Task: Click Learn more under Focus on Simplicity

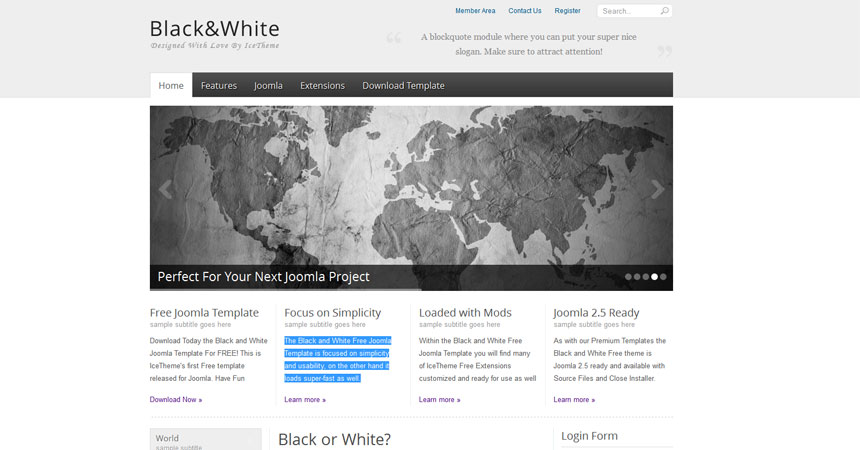Action: click(305, 400)
